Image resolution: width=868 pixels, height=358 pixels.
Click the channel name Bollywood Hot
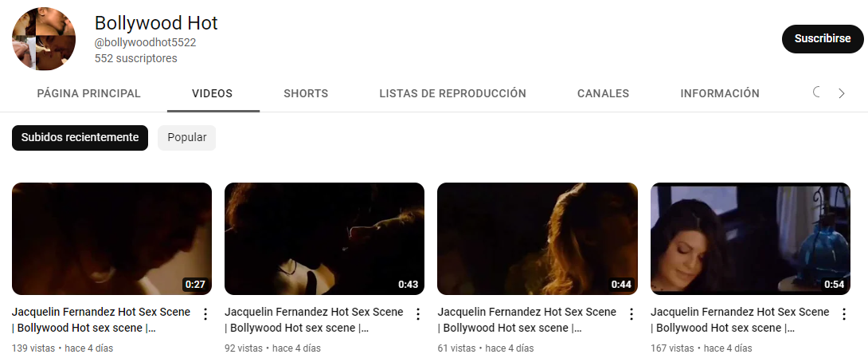tap(156, 22)
